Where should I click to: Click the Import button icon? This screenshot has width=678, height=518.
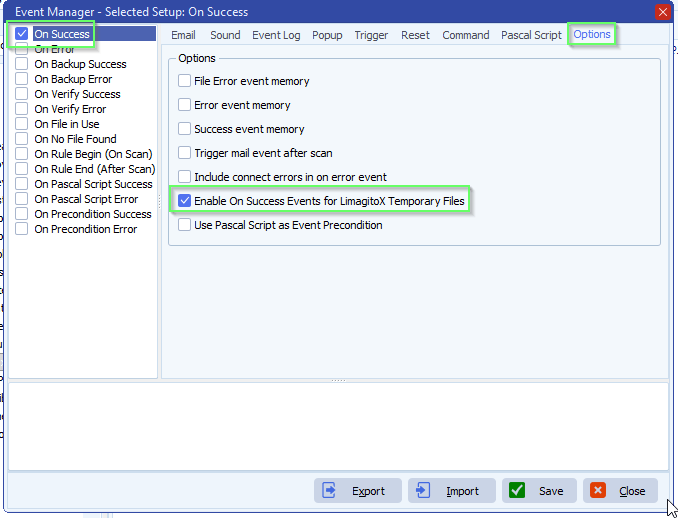pos(423,491)
